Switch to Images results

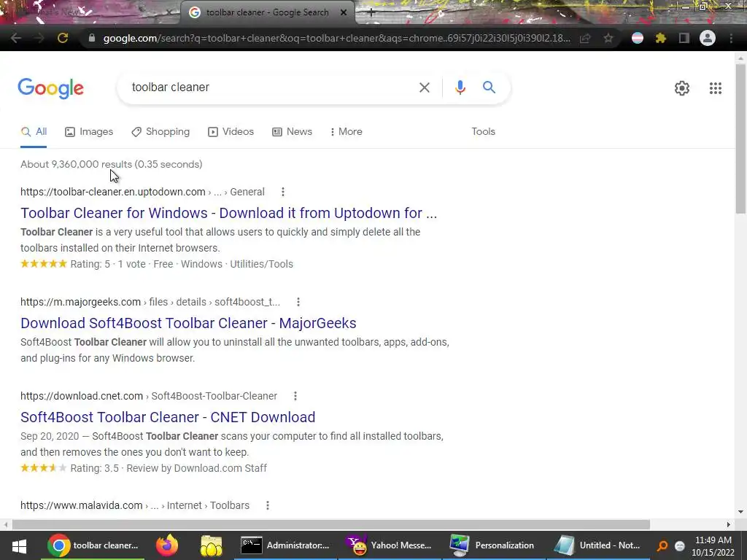click(89, 132)
